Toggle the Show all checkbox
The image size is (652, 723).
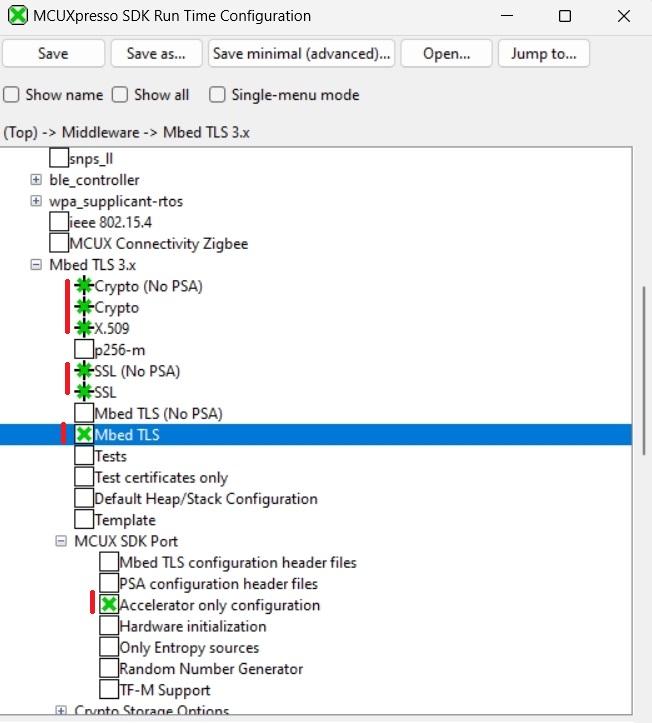[x=120, y=95]
